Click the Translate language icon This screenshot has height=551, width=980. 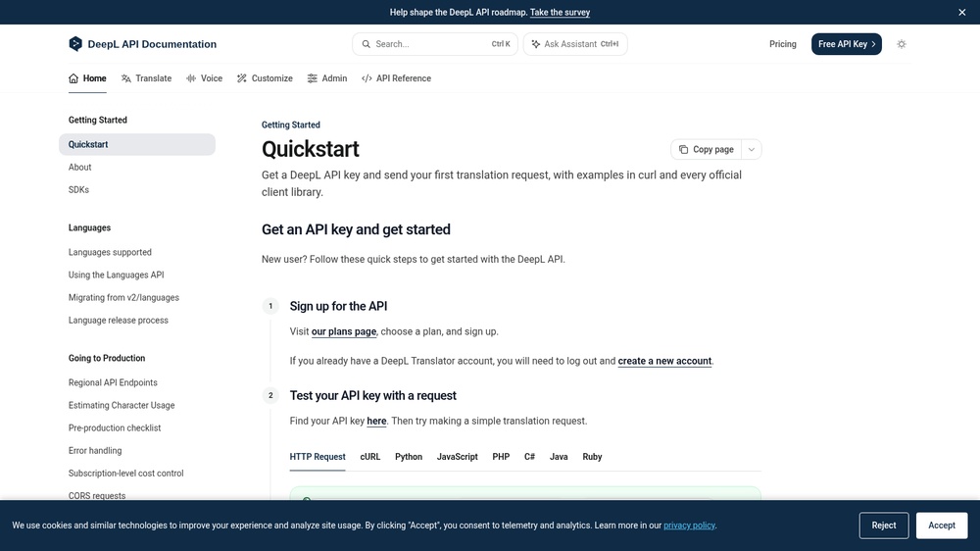coord(126,78)
